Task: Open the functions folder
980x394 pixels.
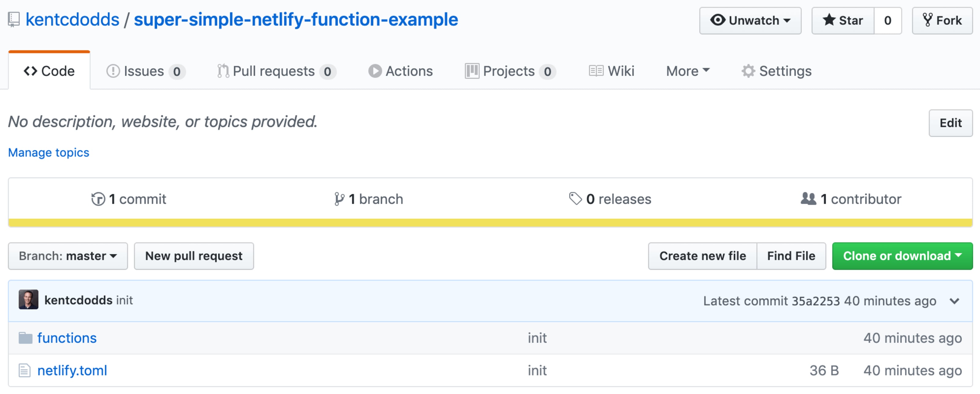Action: pos(67,338)
